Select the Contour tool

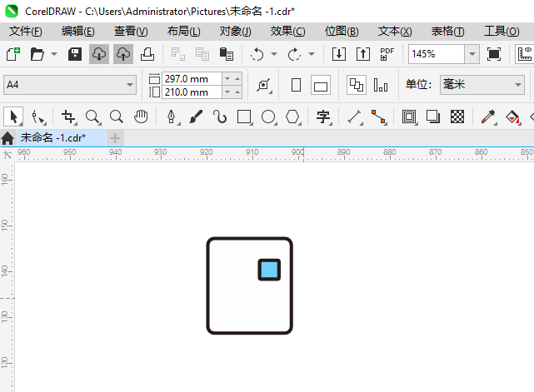(x=409, y=117)
